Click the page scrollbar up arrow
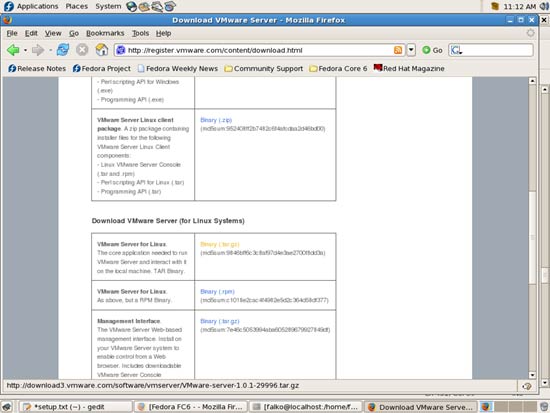 click(x=532, y=81)
